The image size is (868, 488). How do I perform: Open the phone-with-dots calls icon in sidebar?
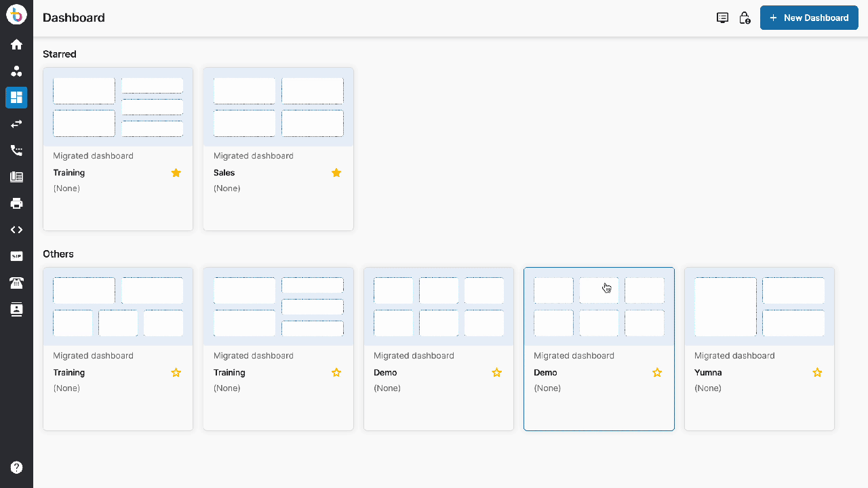click(x=16, y=150)
